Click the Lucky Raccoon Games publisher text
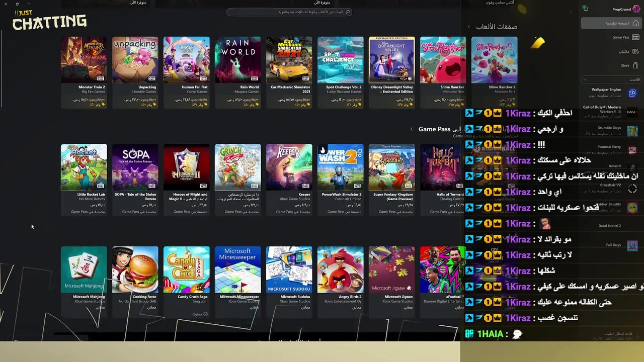644x362 pixels. coord(344,92)
